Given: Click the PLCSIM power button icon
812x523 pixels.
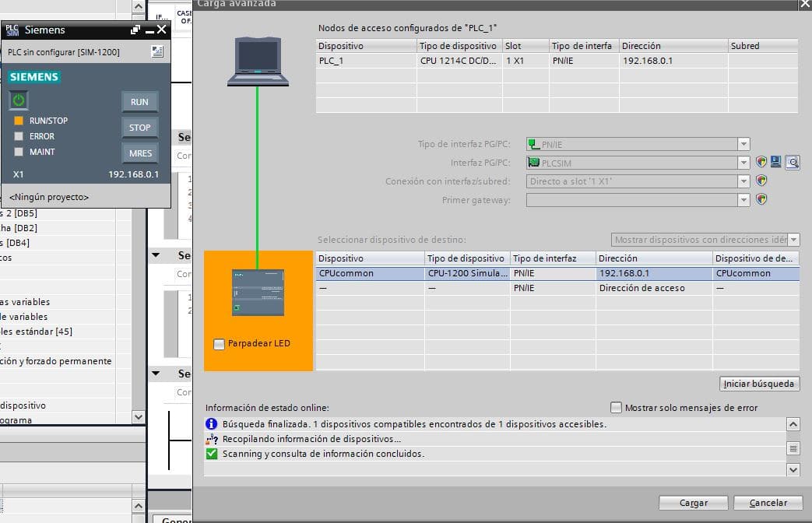Looking at the screenshot, I should 18,100.
